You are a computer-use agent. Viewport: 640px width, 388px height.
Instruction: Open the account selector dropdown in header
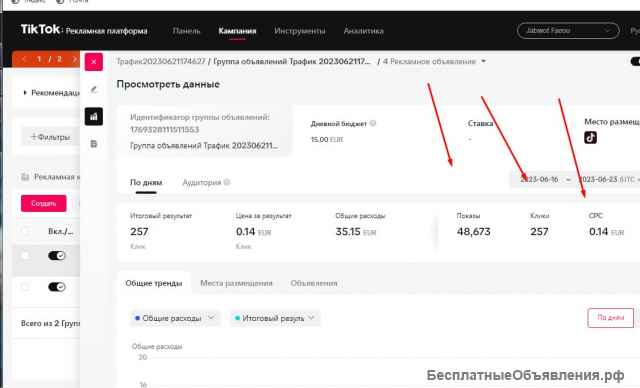[568, 31]
